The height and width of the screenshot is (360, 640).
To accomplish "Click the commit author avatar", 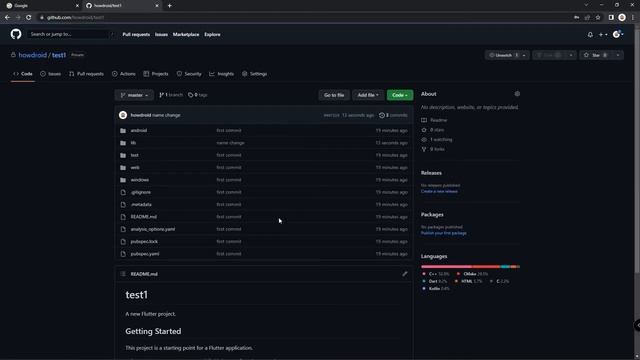I will click(x=123, y=115).
